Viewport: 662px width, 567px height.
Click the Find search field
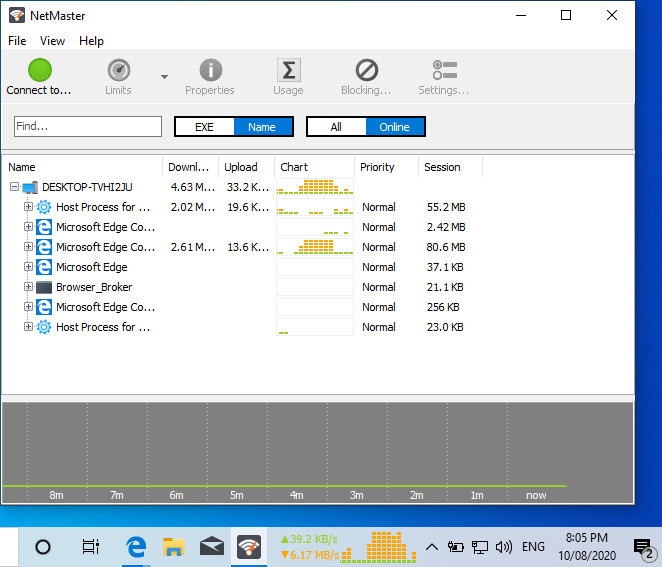[88, 126]
